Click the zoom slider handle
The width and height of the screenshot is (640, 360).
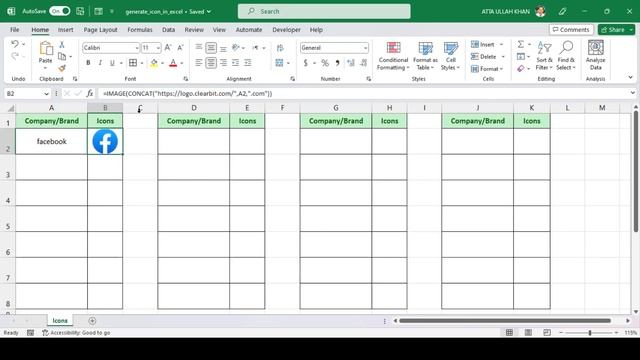click(x=590, y=333)
